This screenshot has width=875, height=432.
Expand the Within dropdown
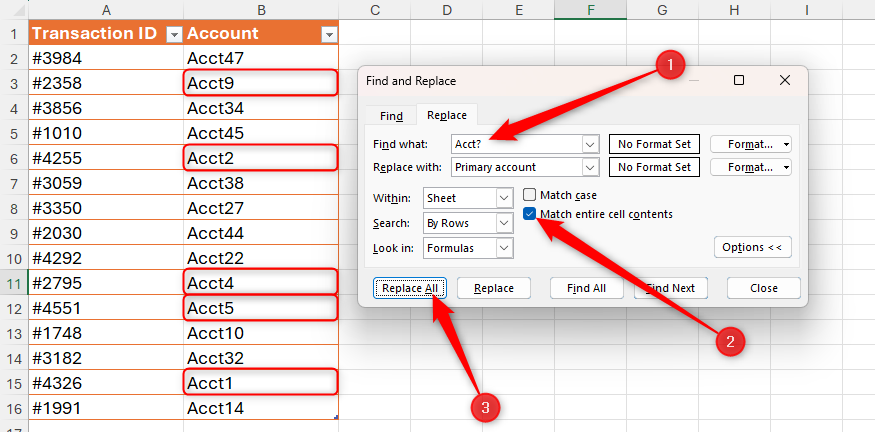(x=503, y=198)
